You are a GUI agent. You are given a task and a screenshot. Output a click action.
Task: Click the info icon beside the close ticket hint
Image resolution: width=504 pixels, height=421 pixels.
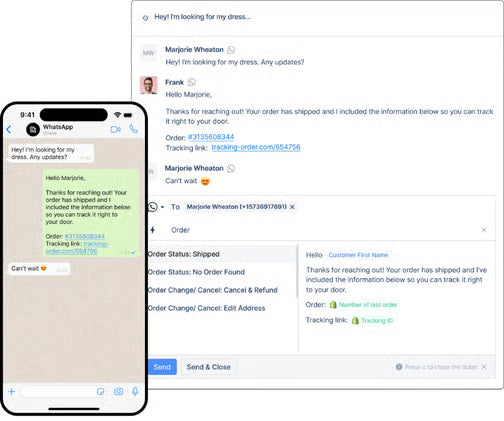click(x=399, y=367)
